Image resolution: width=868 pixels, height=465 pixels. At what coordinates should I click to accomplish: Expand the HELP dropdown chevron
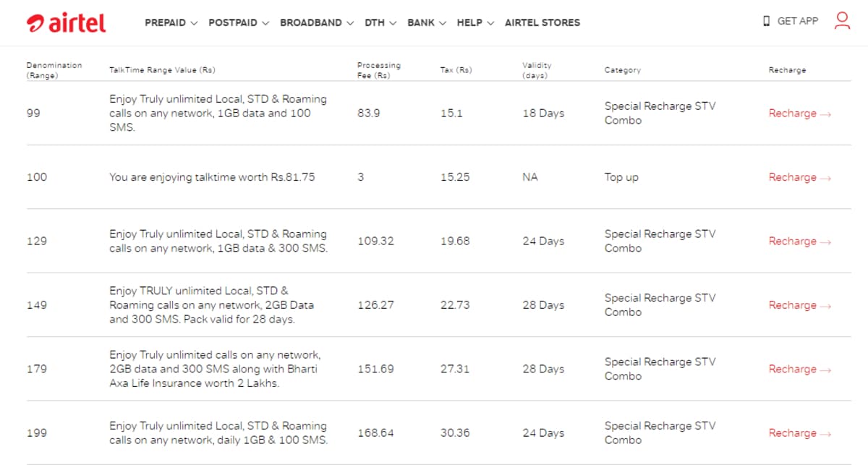pos(491,22)
